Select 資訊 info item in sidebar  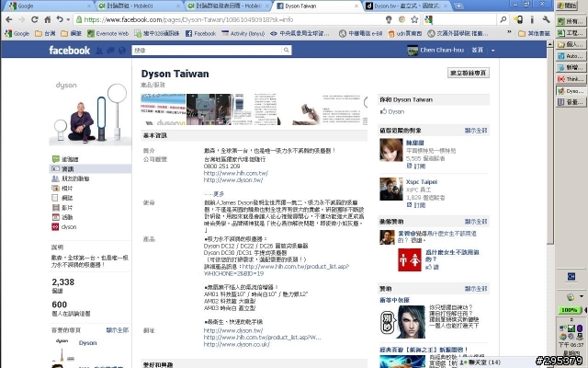point(90,169)
